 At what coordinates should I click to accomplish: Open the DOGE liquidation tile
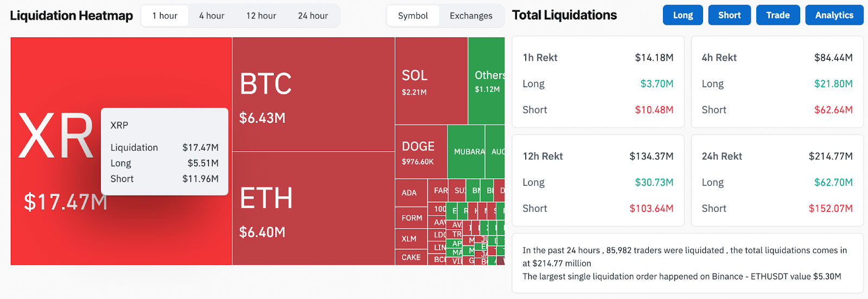[420, 152]
